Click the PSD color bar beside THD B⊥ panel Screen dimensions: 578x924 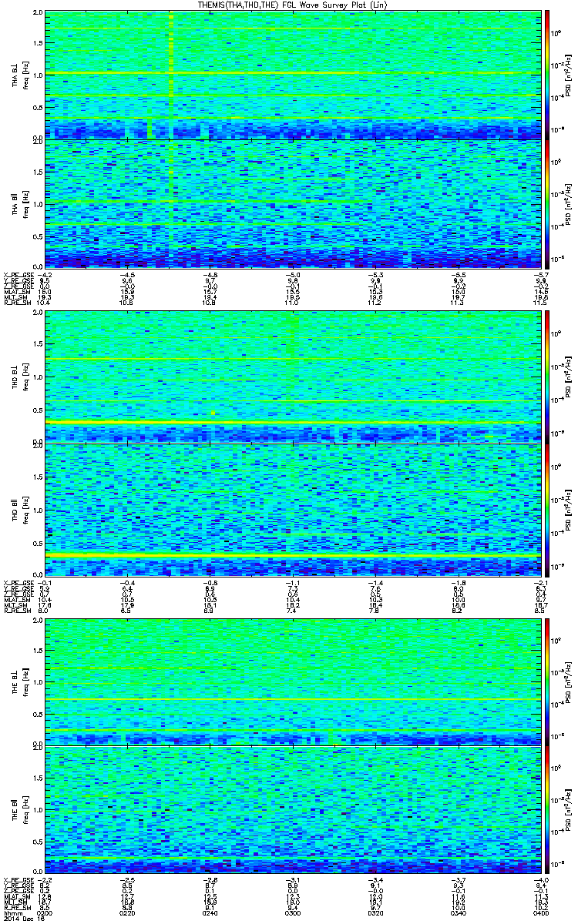point(547,377)
